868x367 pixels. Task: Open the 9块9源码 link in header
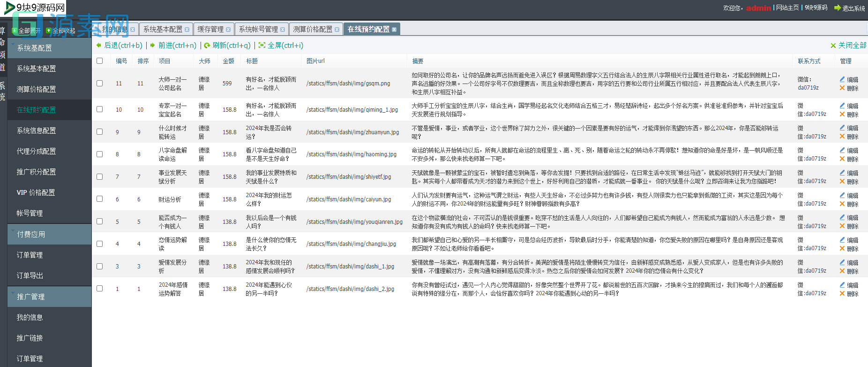[816, 8]
